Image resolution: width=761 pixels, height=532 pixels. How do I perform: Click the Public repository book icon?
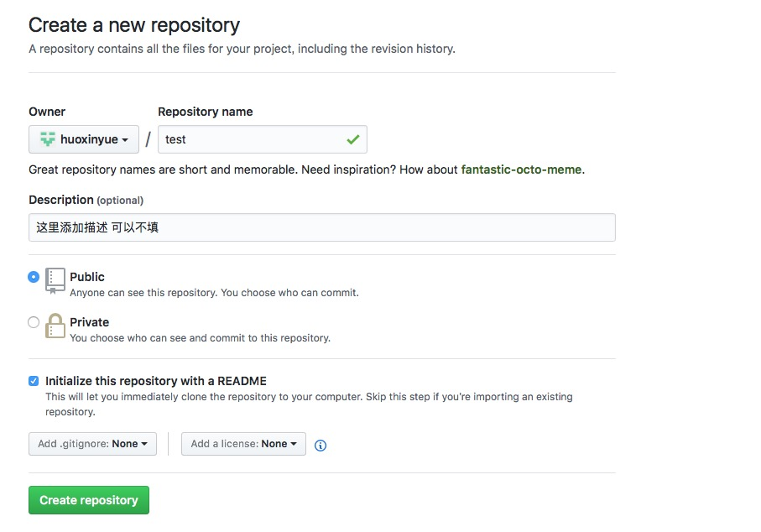coord(55,280)
